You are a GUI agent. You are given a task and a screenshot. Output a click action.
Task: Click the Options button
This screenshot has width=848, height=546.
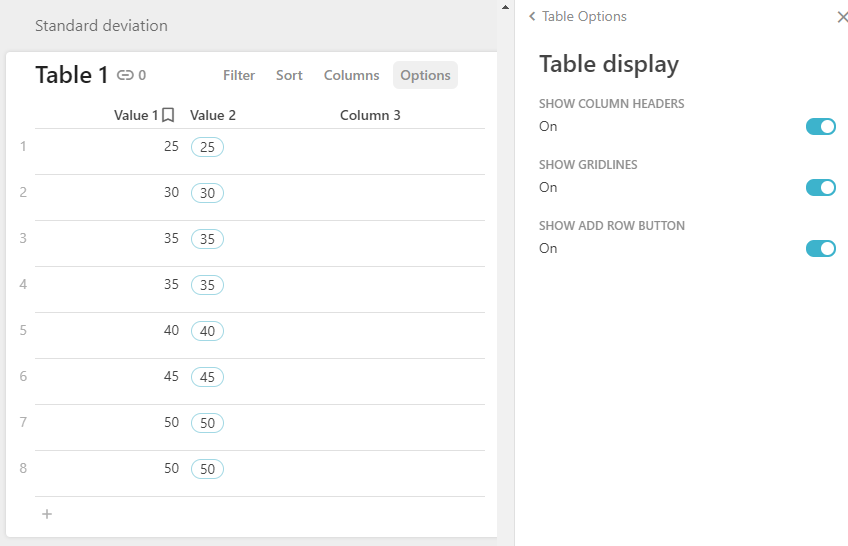pyautogui.click(x=425, y=75)
